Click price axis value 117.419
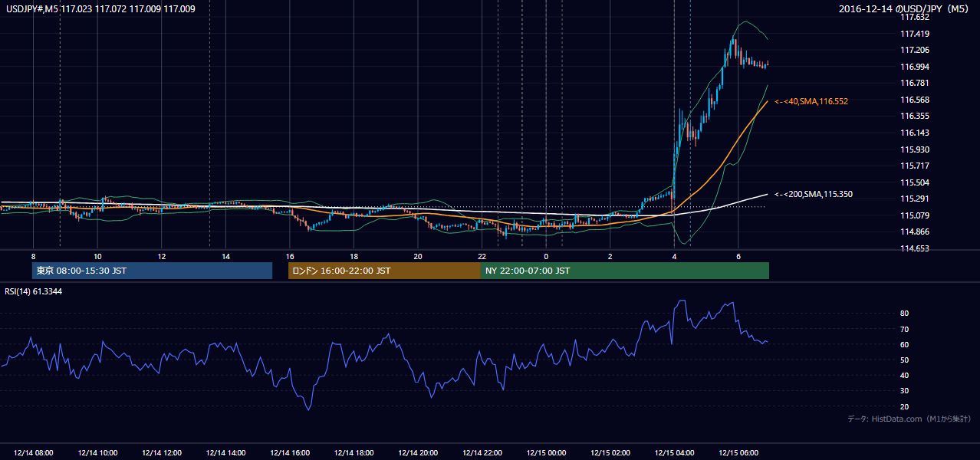Screen dimensions: 980x460 tap(916, 34)
